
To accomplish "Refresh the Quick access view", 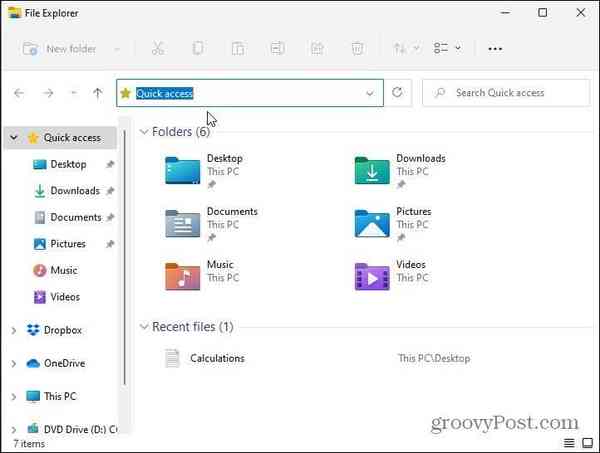I will 397,93.
